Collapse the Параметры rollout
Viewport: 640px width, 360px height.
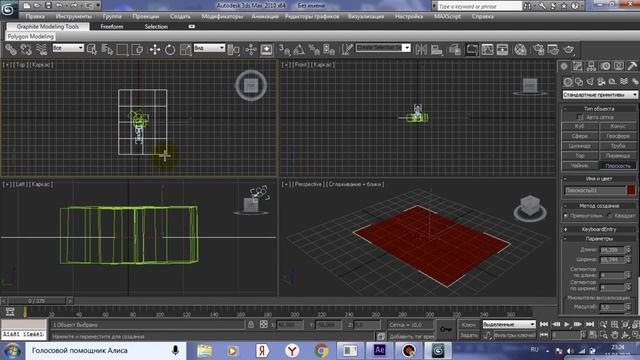pyautogui.click(x=599, y=239)
